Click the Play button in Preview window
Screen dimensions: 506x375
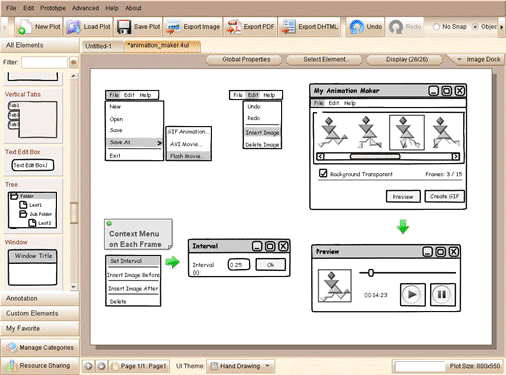click(412, 294)
